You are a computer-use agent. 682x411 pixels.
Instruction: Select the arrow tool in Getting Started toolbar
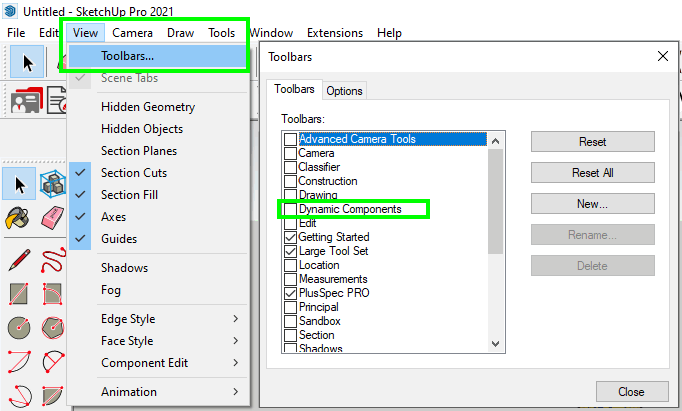point(27,62)
